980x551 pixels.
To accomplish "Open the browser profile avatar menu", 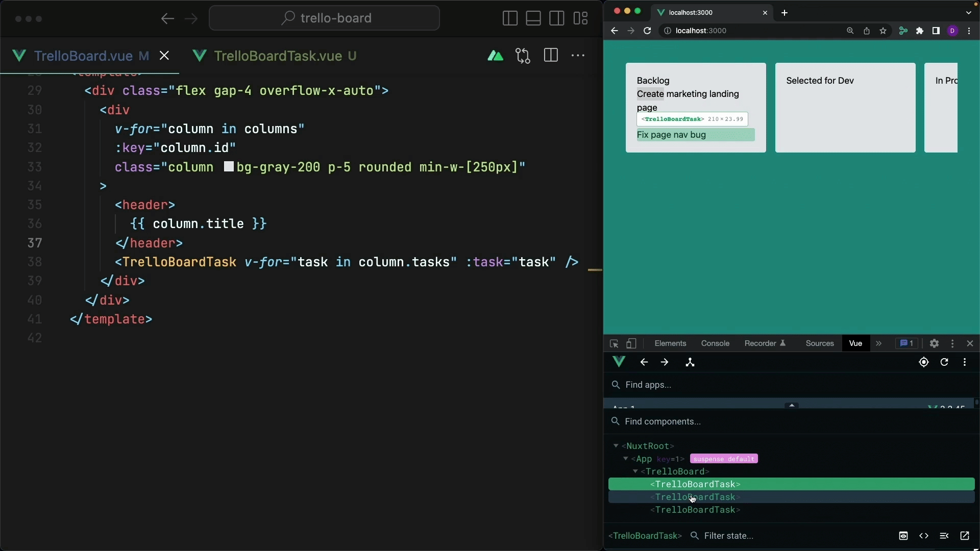I will click(952, 31).
